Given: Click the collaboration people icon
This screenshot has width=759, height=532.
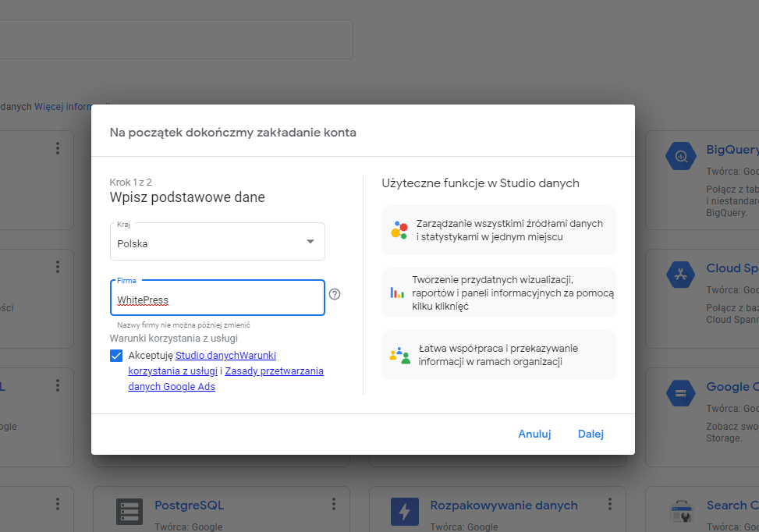Looking at the screenshot, I should coord(400,355).
